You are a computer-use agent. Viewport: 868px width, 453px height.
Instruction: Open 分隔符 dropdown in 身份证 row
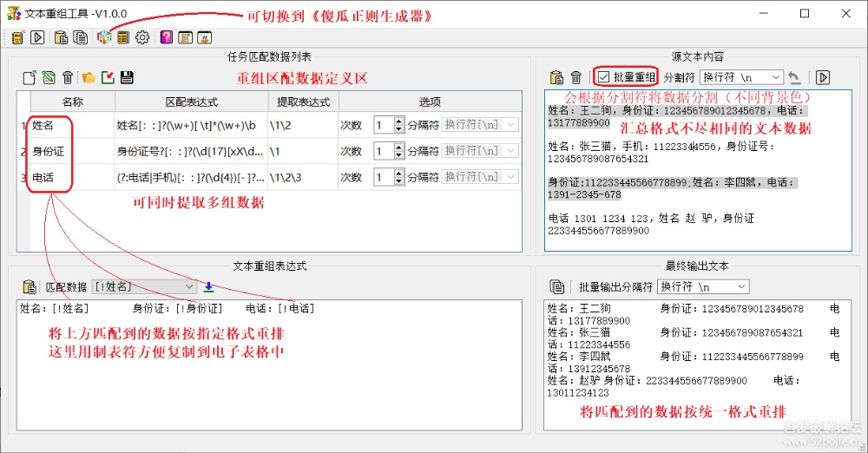(x=480, y=151)
